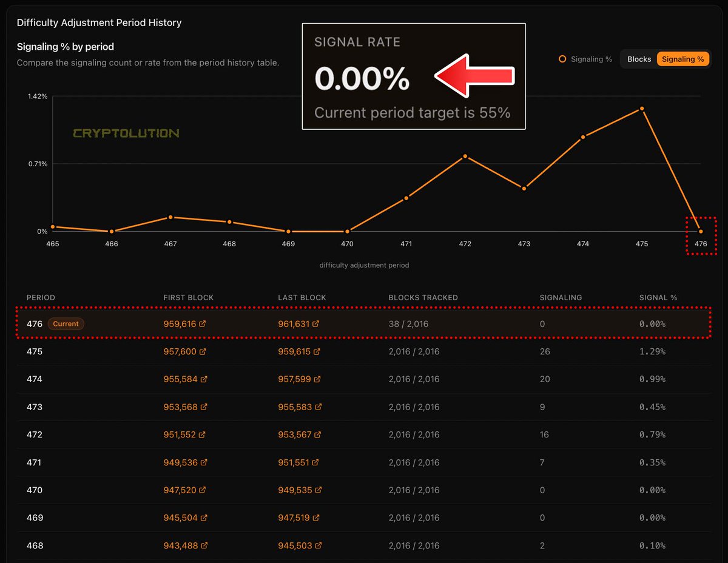Click the Current badge on period 476

click(66, 324)
